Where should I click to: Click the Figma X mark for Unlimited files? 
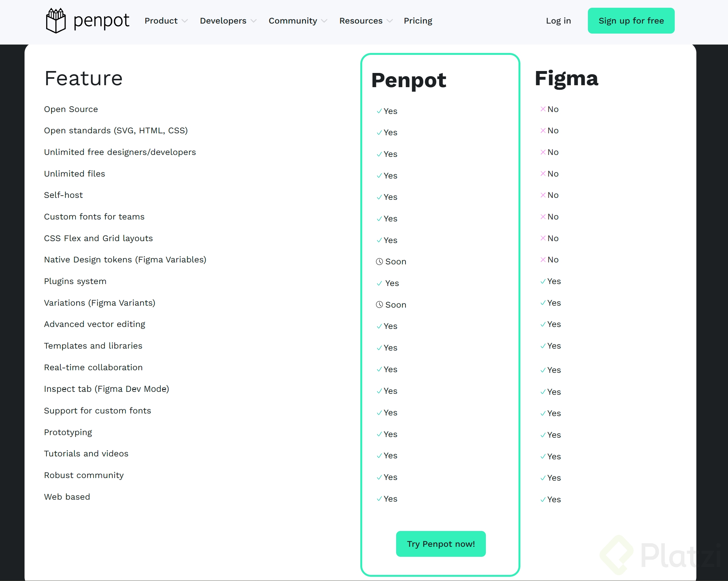coord(543,174)
